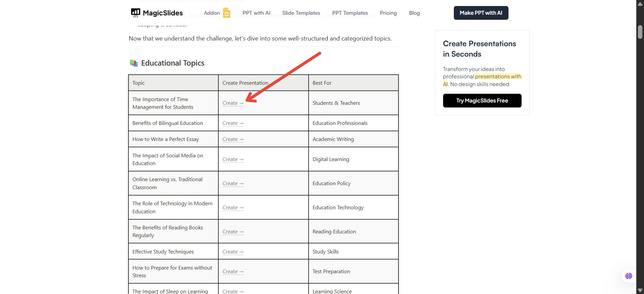Viewport: 644px width, 294px height.
Task: Open the PPT with AI menu
Action: point(256,13)
